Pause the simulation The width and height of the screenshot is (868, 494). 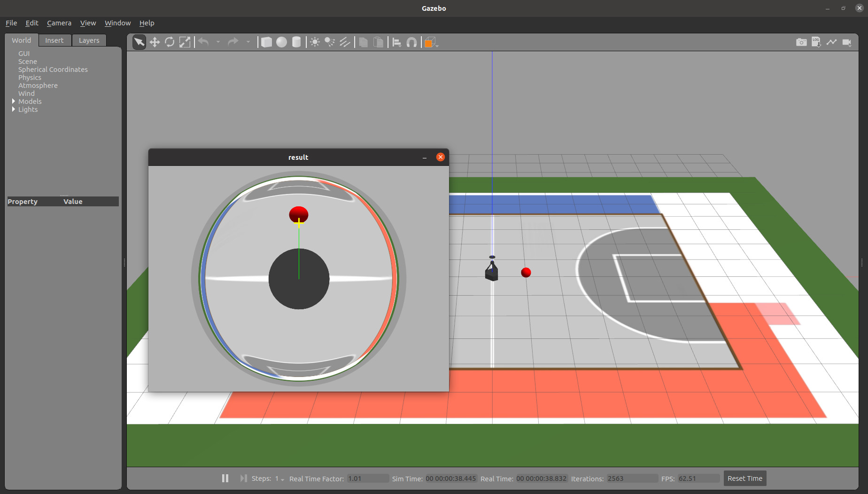225,478
